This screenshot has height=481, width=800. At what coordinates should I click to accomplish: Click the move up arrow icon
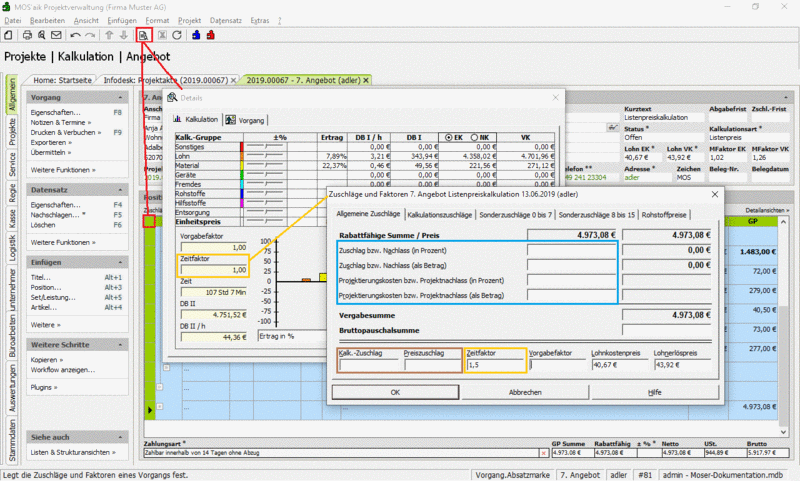coord(109,35)
